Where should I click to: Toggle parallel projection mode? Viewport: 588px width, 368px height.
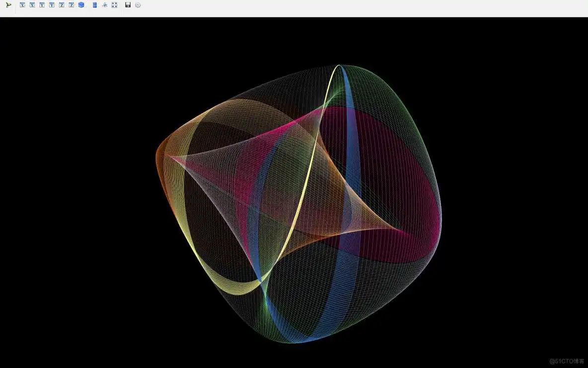[x=94, y=5]
